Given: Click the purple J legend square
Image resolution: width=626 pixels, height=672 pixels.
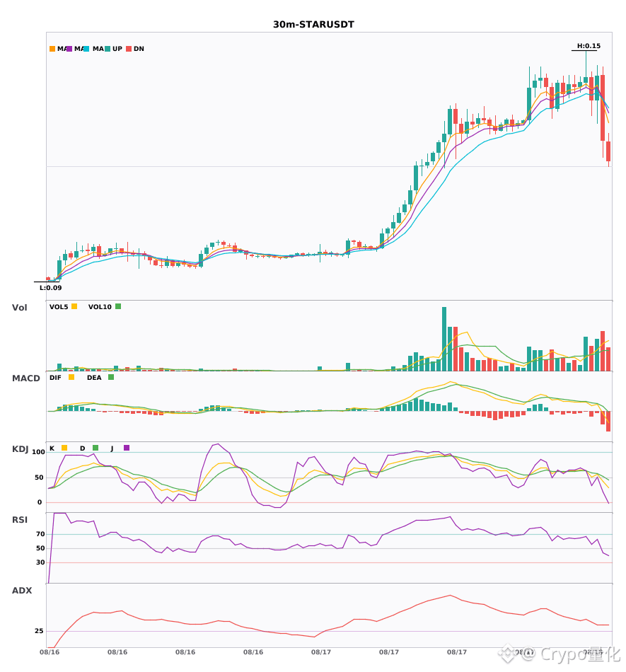Looking at the screenshot, I should coord(127,448).
